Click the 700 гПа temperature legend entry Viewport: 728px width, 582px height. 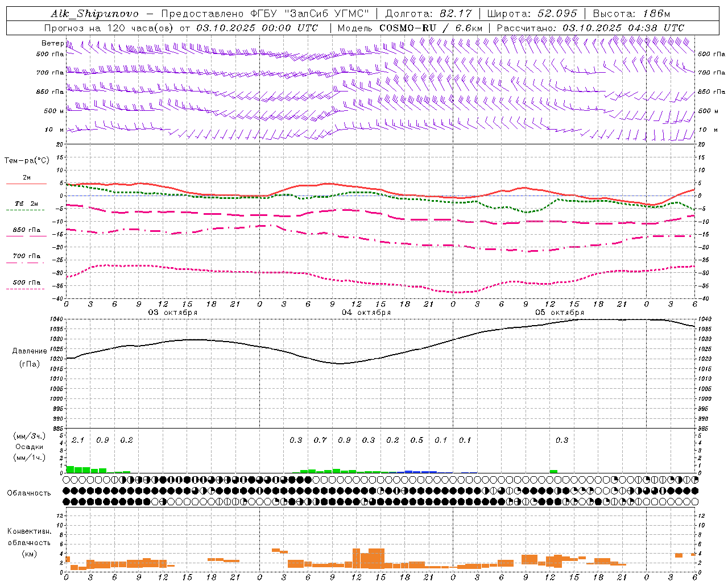click(x=26, y=256)
